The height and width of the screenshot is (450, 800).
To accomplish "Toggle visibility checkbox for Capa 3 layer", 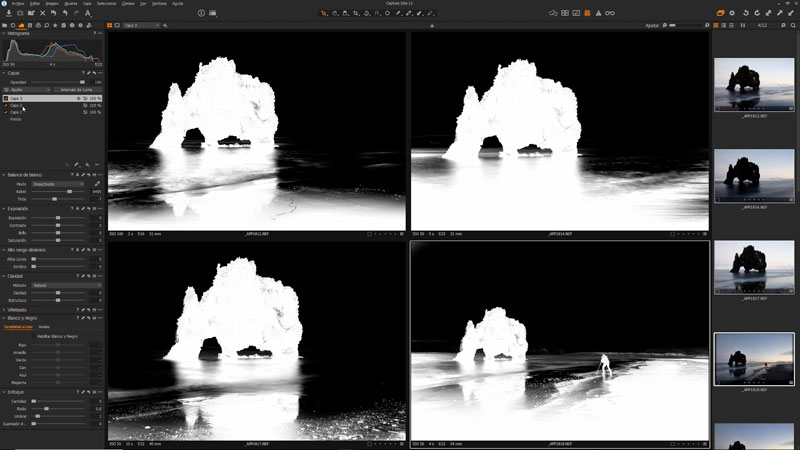I will tap(5, 98).
